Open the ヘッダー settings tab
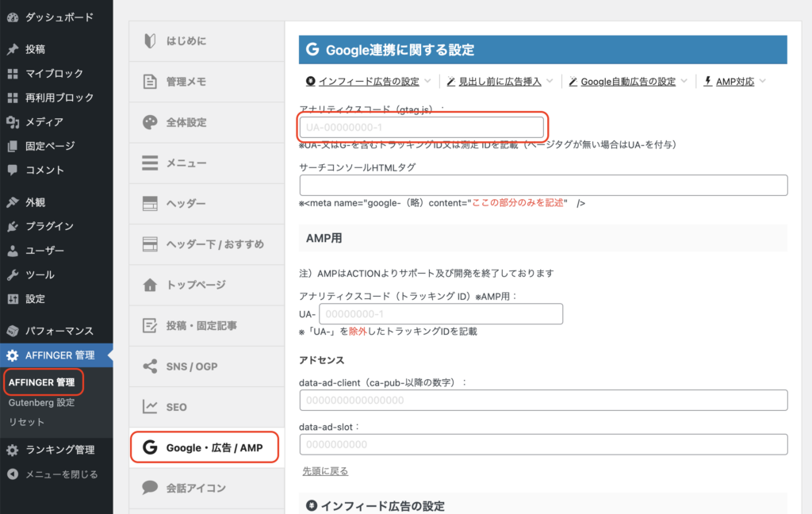 click(x=207, y=204)
